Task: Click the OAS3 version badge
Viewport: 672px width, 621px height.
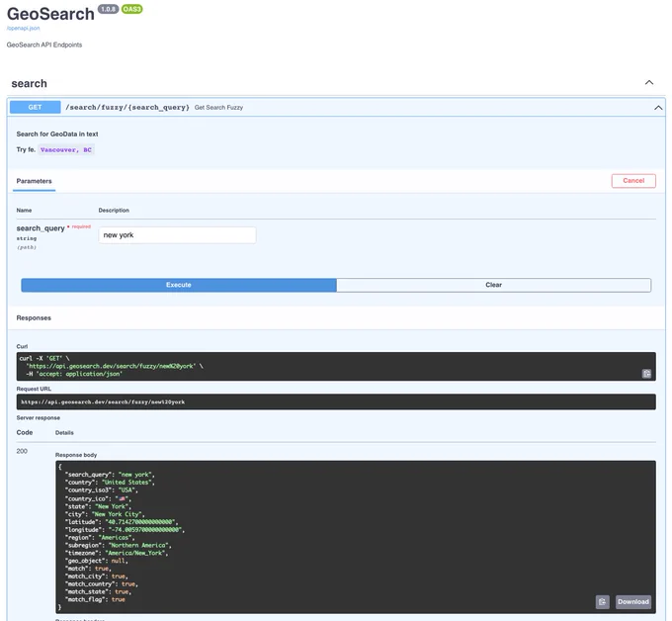Action: (131, 9)
